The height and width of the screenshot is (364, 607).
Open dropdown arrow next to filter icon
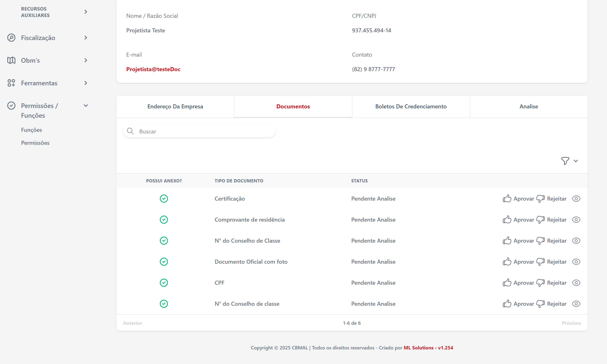pyautogui.click(x=576, y=161)
